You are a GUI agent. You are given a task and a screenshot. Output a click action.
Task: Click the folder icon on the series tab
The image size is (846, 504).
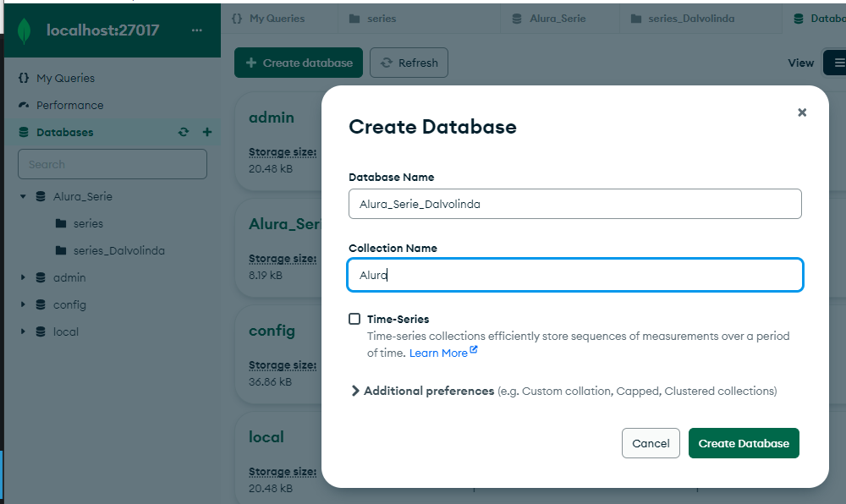tap(356, 18)
